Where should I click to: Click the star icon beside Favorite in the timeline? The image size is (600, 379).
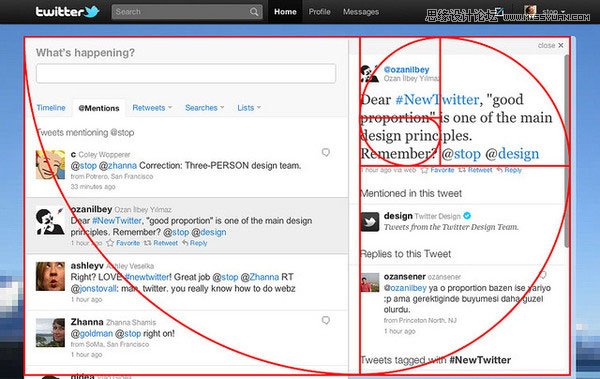coord(110,243)
